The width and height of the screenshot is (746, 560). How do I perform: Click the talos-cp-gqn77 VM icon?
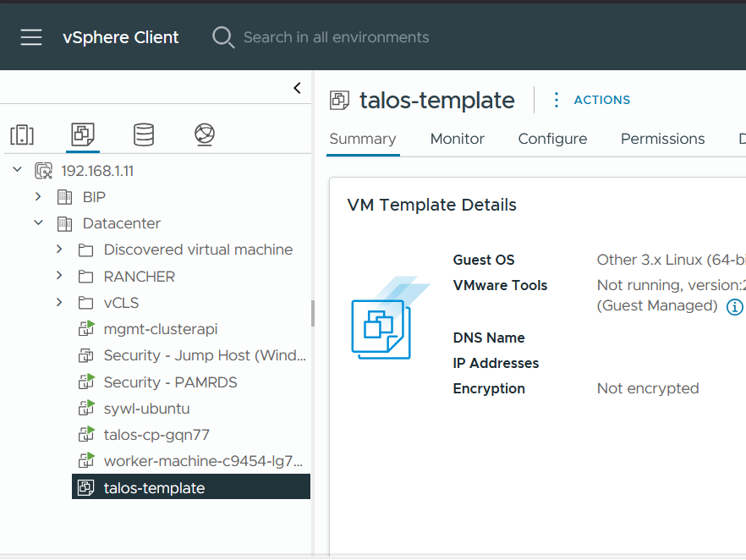pos(86,434)
